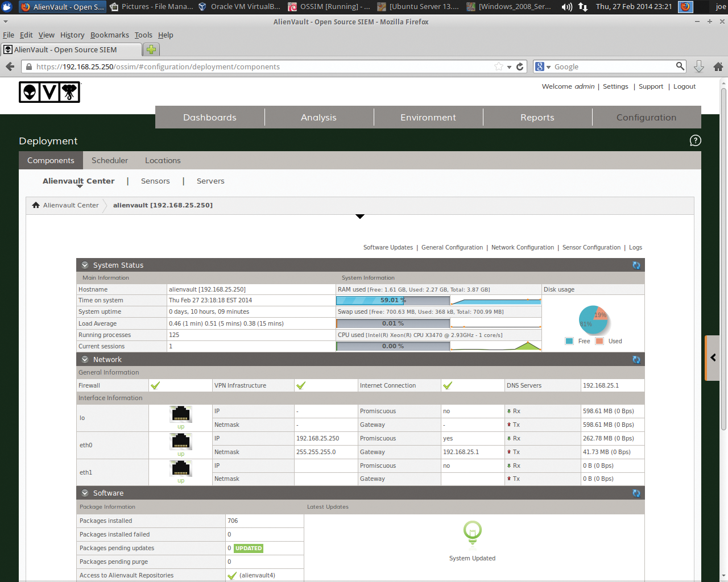Open the Dashboards menu

point(210,118)
